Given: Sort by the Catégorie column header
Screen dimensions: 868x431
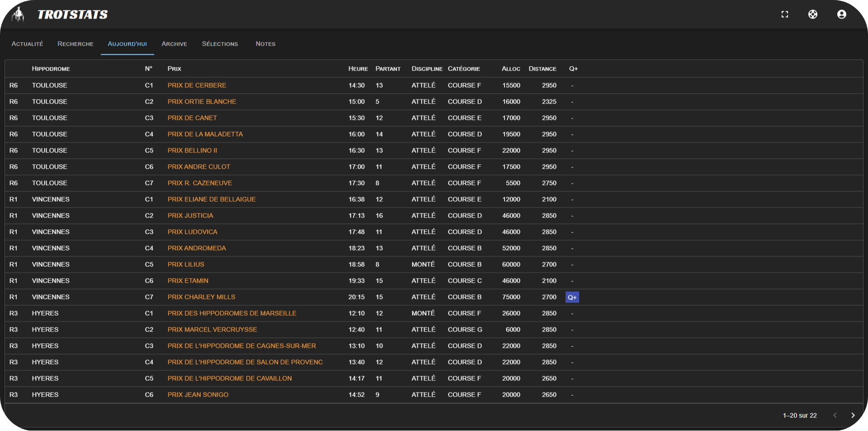Looking at the screenshot, I should (464, 69).
